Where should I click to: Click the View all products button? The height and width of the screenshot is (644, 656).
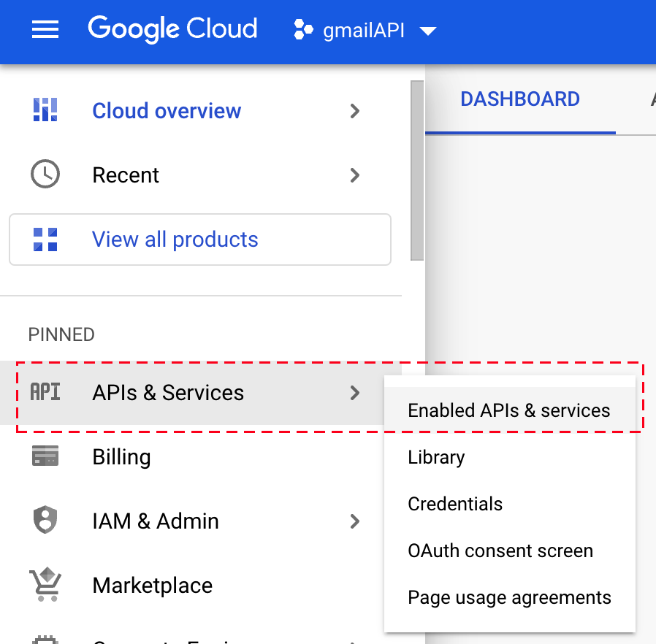200,239
